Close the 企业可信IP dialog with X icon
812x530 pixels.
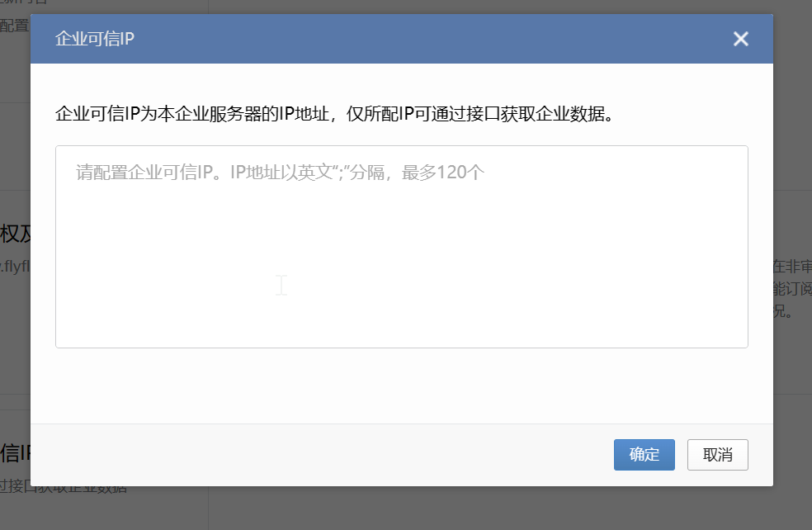[x=740, y=39]
